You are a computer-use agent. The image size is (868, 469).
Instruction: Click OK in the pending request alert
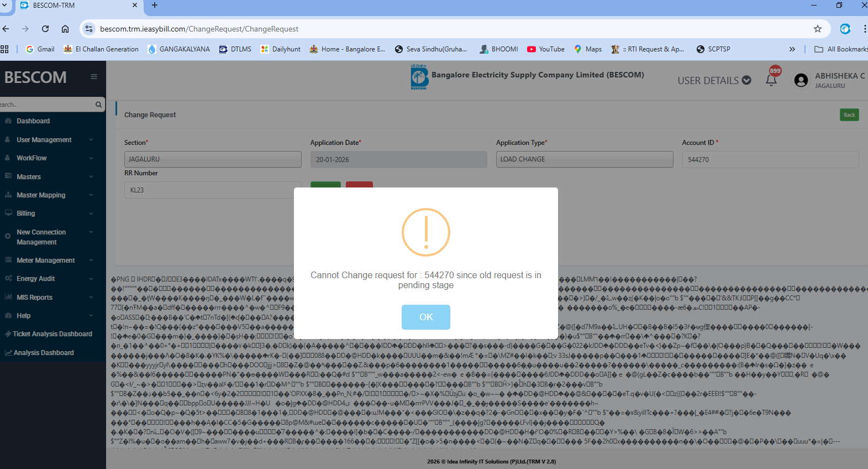[426, 317]
